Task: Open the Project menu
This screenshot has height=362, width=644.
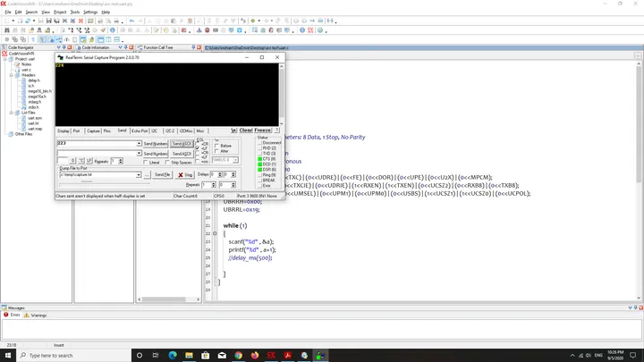Action: coord(60,12)
